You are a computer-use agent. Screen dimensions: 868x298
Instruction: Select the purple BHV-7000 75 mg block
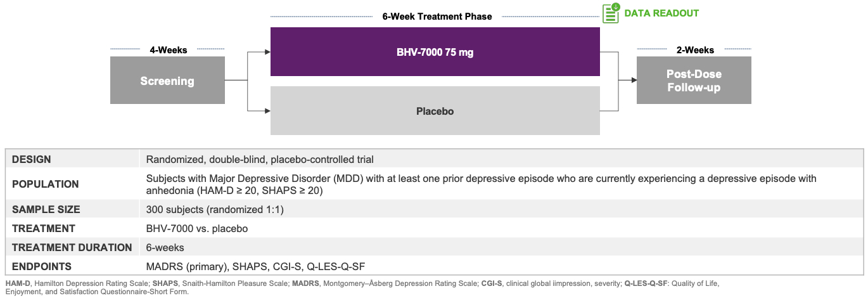(x=435, y=52)
